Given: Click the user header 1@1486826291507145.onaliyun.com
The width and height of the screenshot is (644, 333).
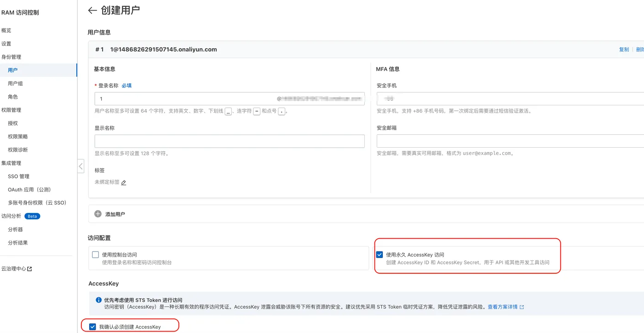Looking at the screenshot, I should pyautogui.click(x=163, y=50).
